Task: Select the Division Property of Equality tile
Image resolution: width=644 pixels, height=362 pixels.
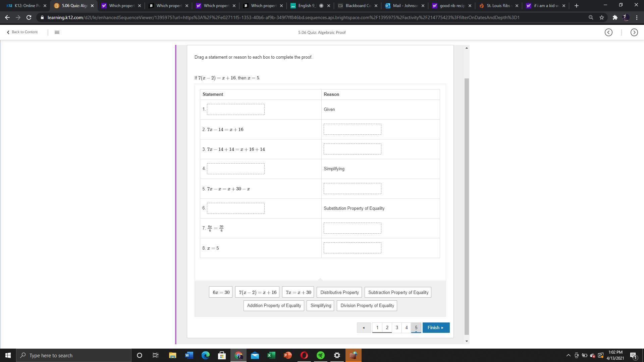Action: click(367, 305)
